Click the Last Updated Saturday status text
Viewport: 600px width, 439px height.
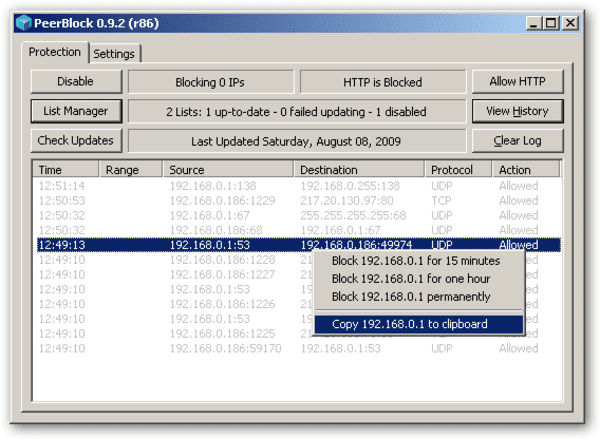[x=297, y=142]
